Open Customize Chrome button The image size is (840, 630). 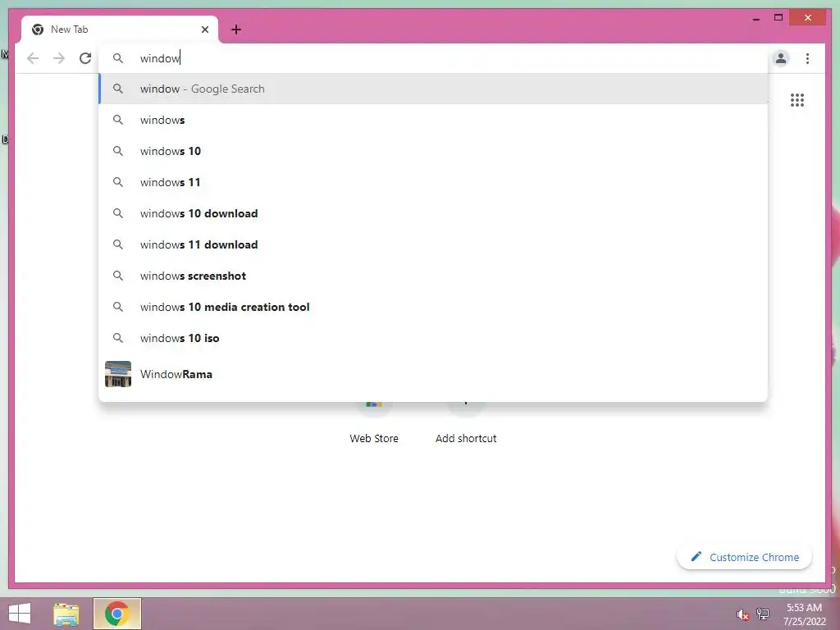pos(744,557)
